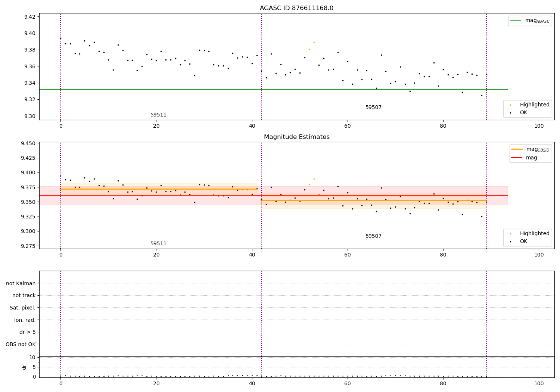Click the 'OK' legend entry in top plot
Screen dimensions: 560x392
[519, 112]
